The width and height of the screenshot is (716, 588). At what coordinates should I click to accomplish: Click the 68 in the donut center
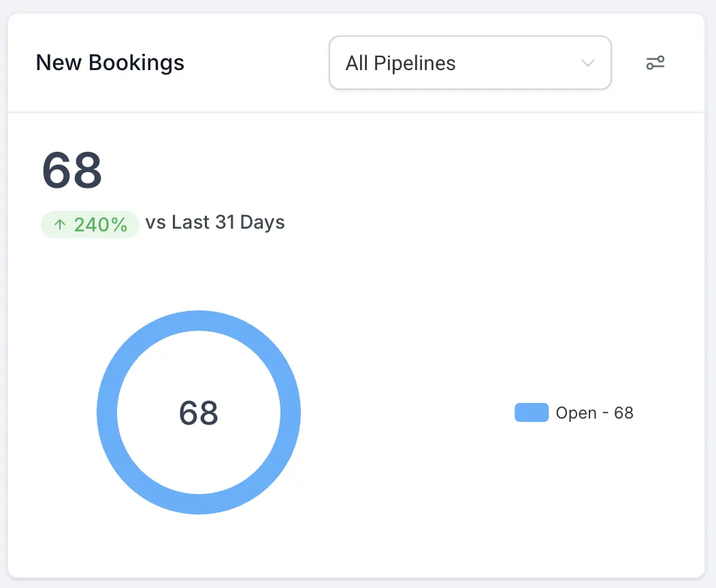(x=199, y=413)
